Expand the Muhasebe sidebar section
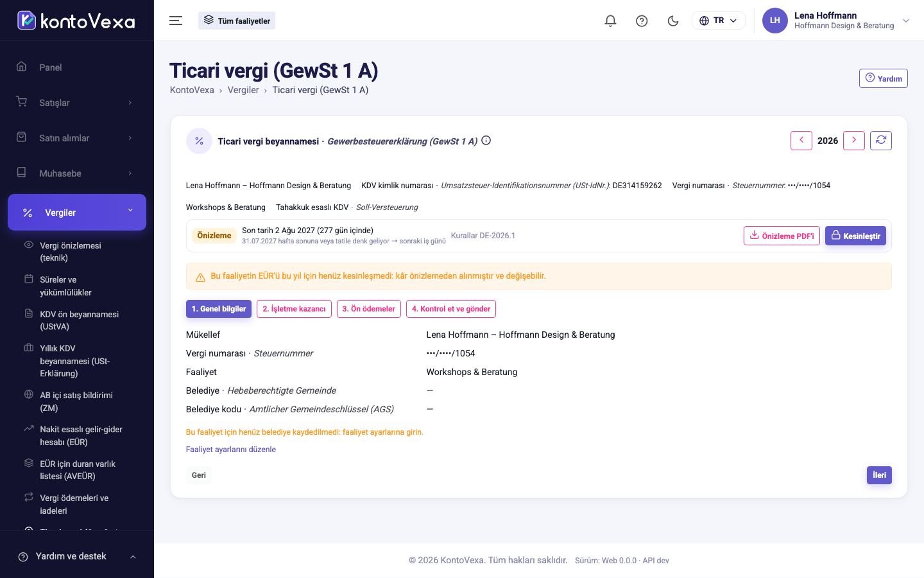 [x=77, y=173]
